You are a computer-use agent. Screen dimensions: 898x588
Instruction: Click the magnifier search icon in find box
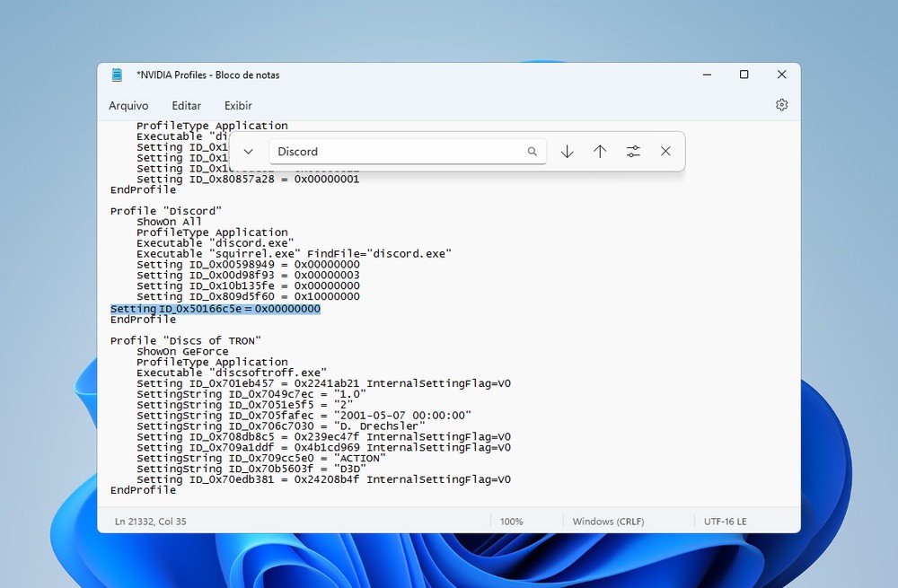[x=532, y=151]
